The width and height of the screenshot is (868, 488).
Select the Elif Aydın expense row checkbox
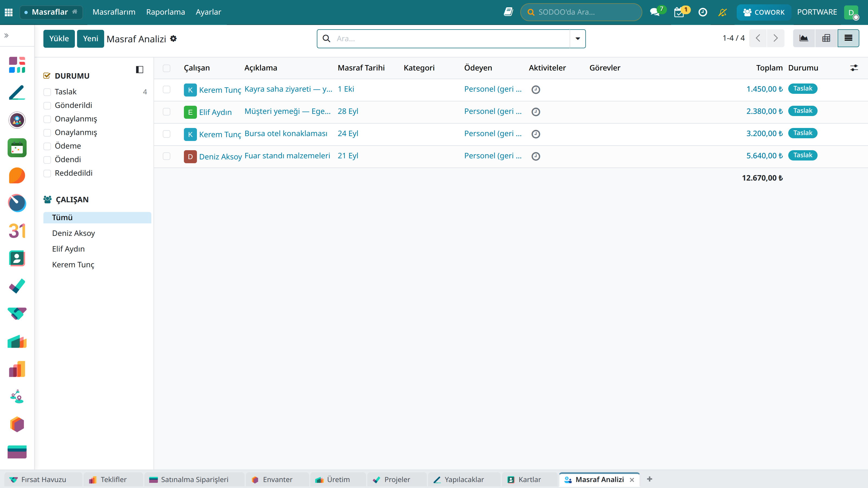pyautogui.click(x=167, y=111)
